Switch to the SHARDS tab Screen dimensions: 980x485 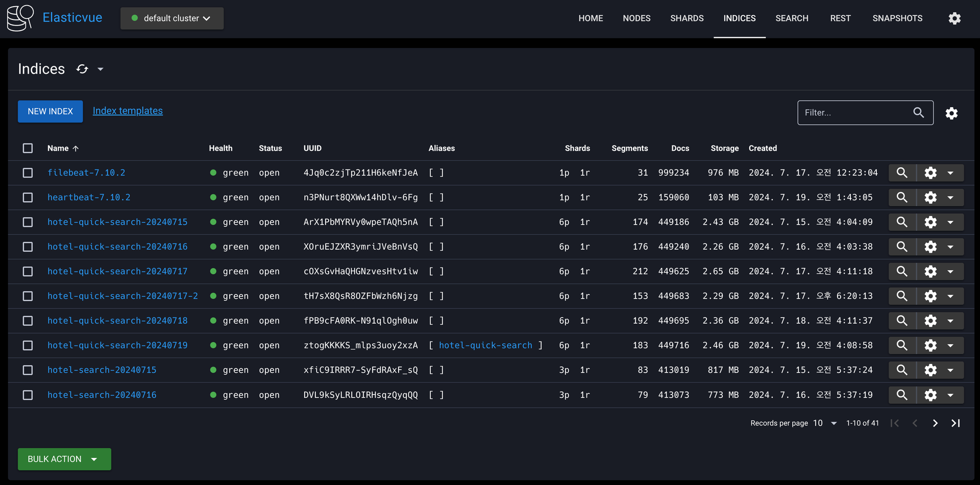point(687,18)
